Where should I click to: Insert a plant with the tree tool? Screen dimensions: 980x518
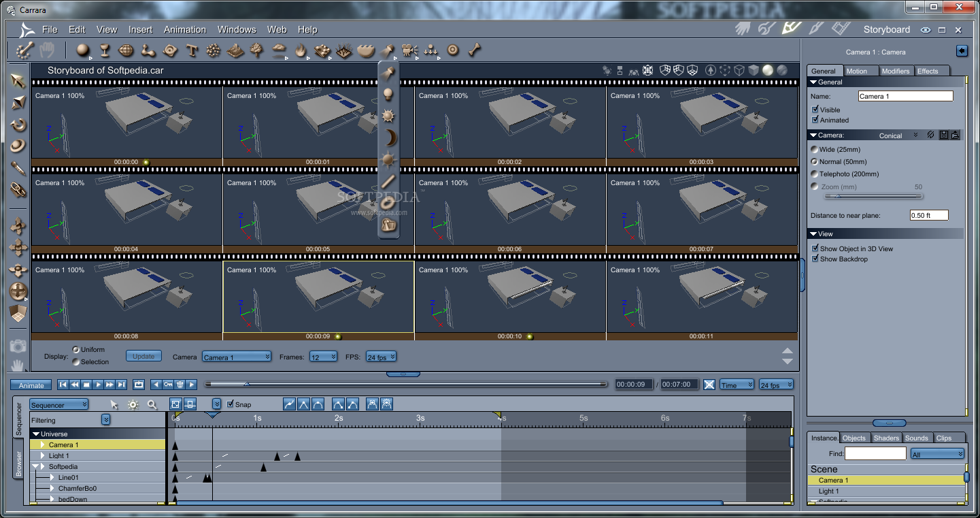[257, 50]
